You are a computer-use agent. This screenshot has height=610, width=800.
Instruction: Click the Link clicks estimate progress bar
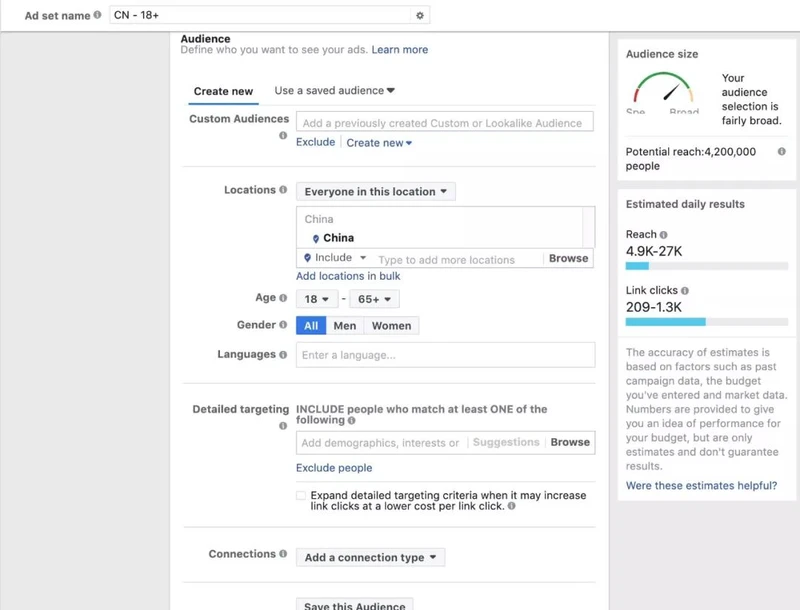coord(707,322)
